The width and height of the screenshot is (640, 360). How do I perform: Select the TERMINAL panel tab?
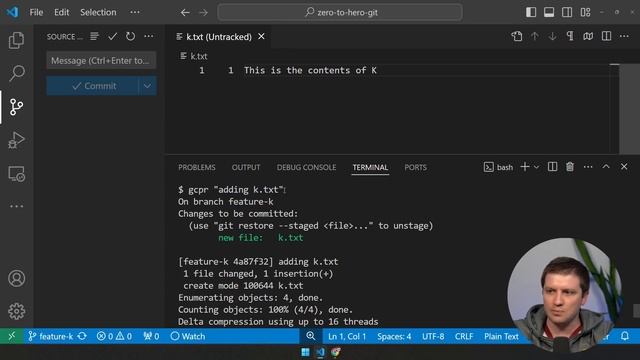(x=370, y=167)
